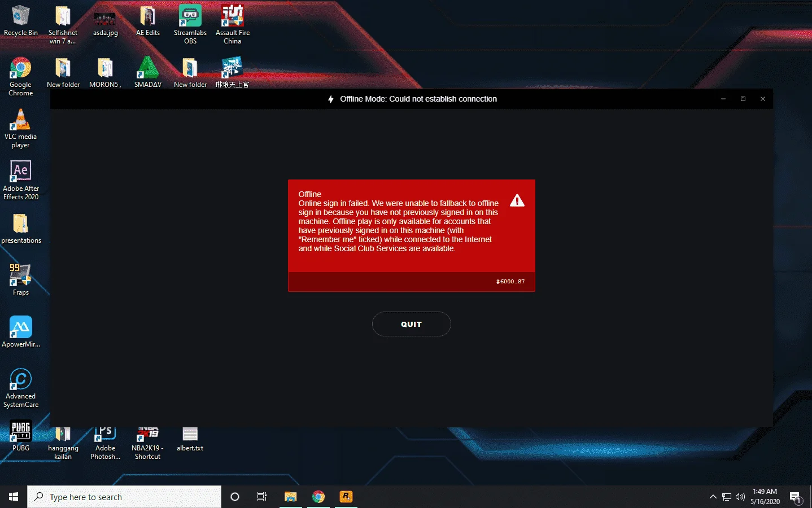Open the Action Center notifications icon

tap(796, 497)
